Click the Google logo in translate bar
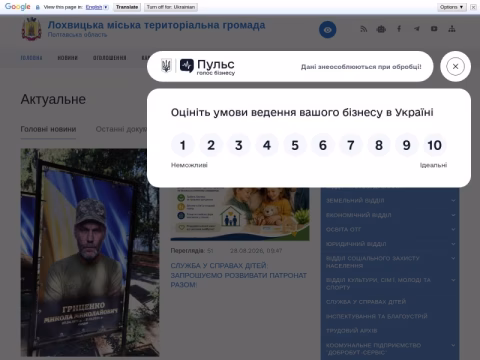This screenshot has height=360, width=480. (18, 7)
